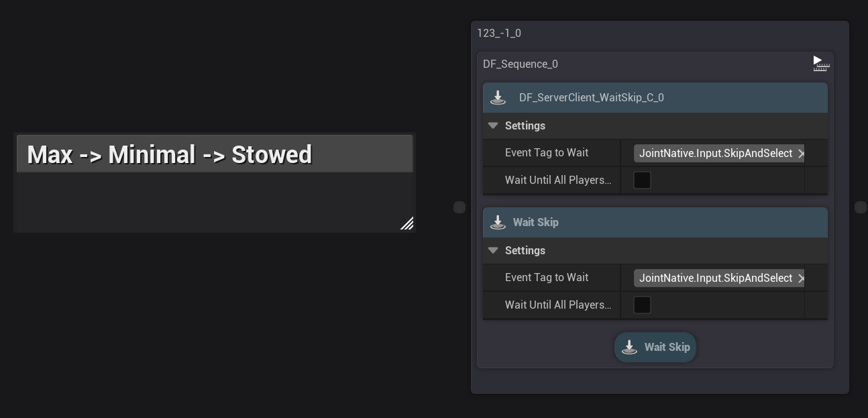Click the node's input pin
Image resolution: width=868 pixels, height=418 pixels.
(459, 207)
